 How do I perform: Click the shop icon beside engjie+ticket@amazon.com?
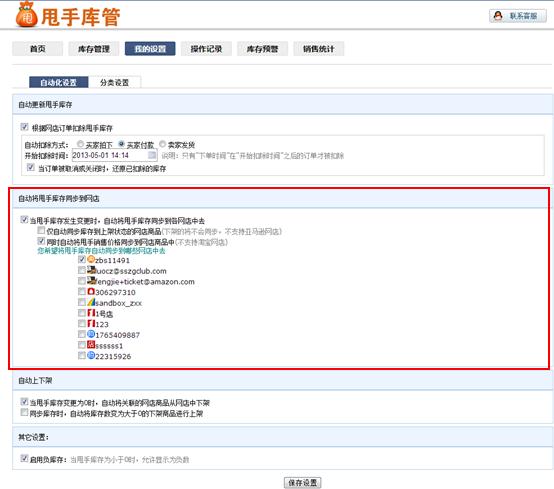tap(92, 281)
